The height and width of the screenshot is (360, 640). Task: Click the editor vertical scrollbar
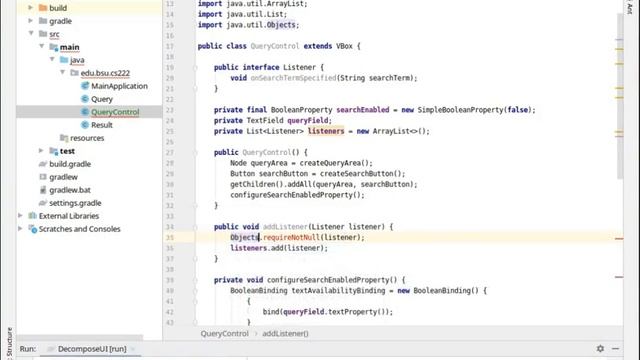[x=620, y=96]
